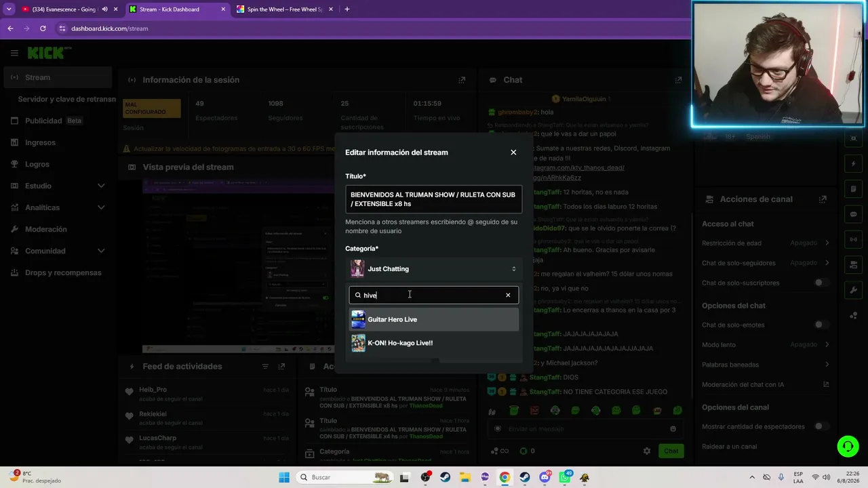Click the chat bubble icon in right toolbar
The height and width of the screenshot is (488, 868).
[854, 214]
